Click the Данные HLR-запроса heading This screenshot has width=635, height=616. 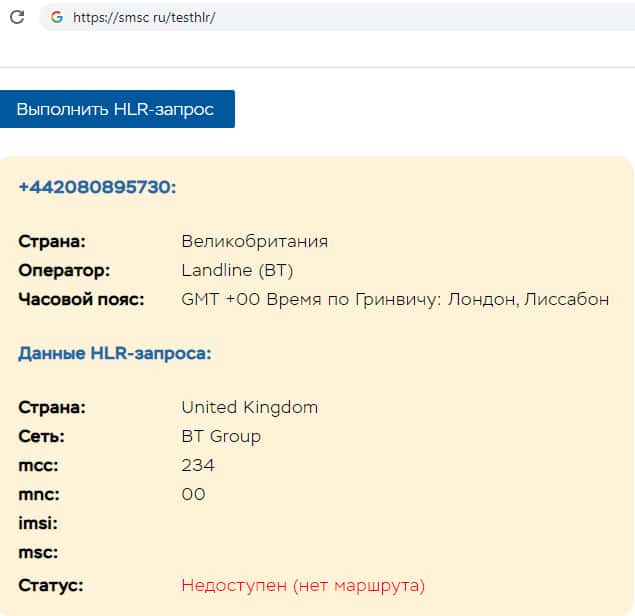pyautogui.click(x=115, y=353)
